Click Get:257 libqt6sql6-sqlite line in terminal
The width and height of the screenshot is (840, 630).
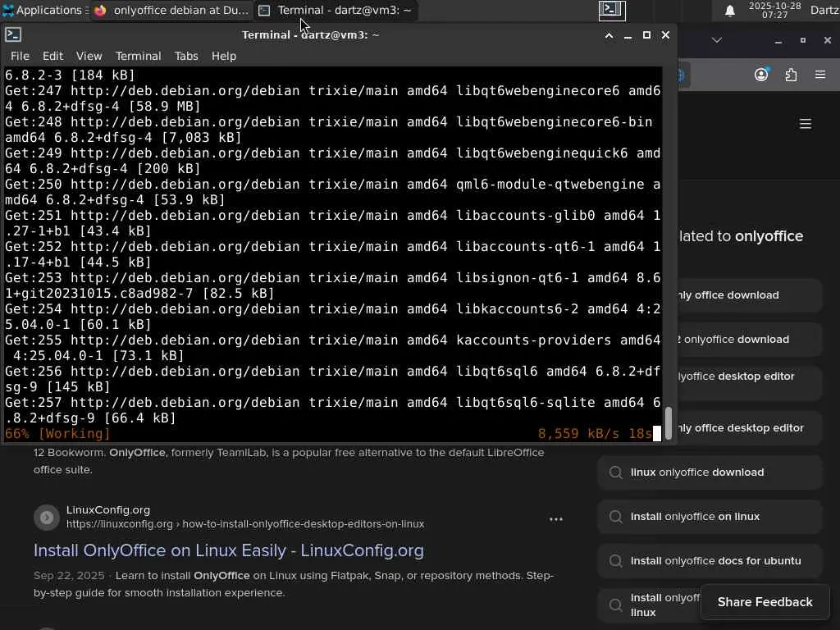pyautogui.click(x=333, y=410)
